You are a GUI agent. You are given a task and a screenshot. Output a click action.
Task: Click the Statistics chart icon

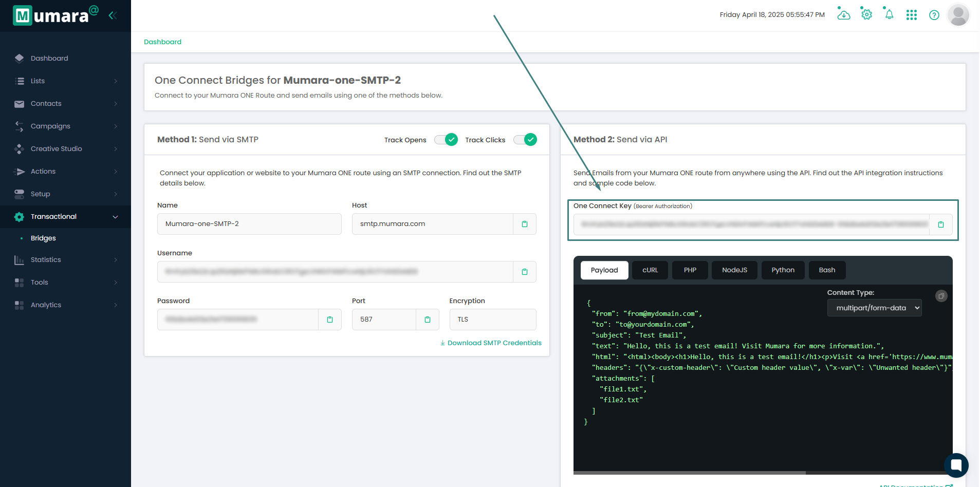coord(20,260)
